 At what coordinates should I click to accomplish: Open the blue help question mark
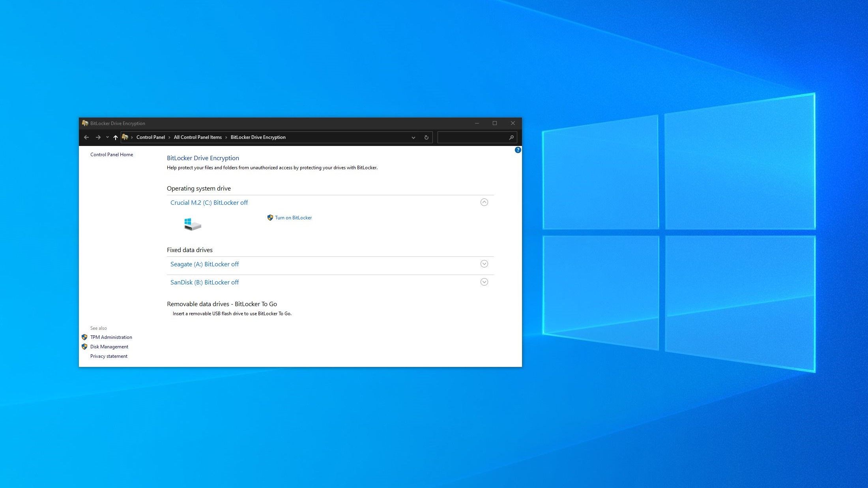click(518, 150)
